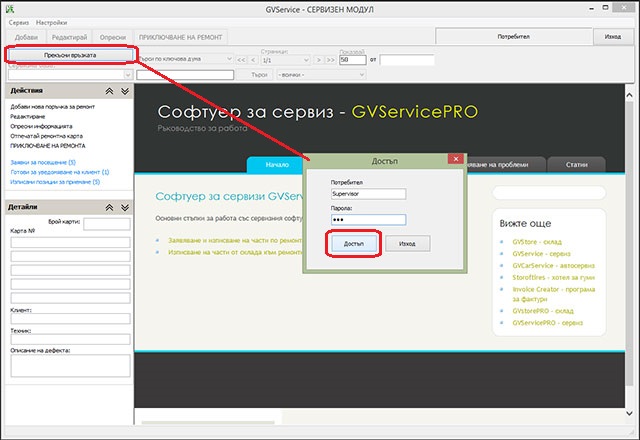Expand the Детайли panel with down chevrons
Image resolution: width=640 pixels, height=440 pixels.
click(x=125, y=207)
